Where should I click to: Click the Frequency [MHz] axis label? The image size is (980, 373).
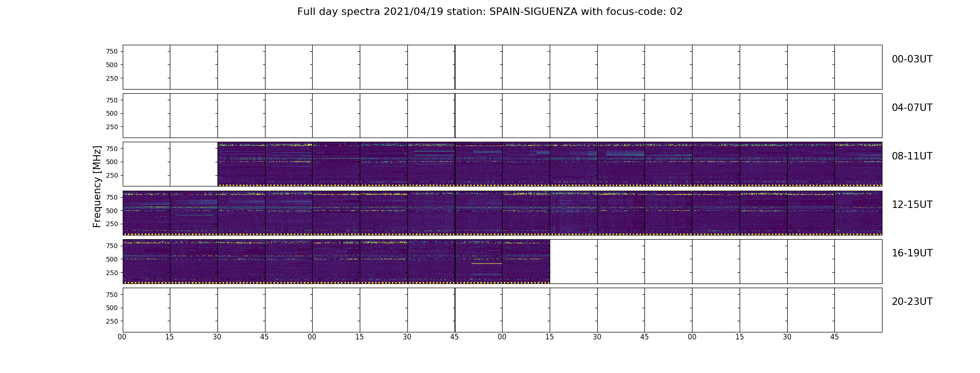(97, 186)
